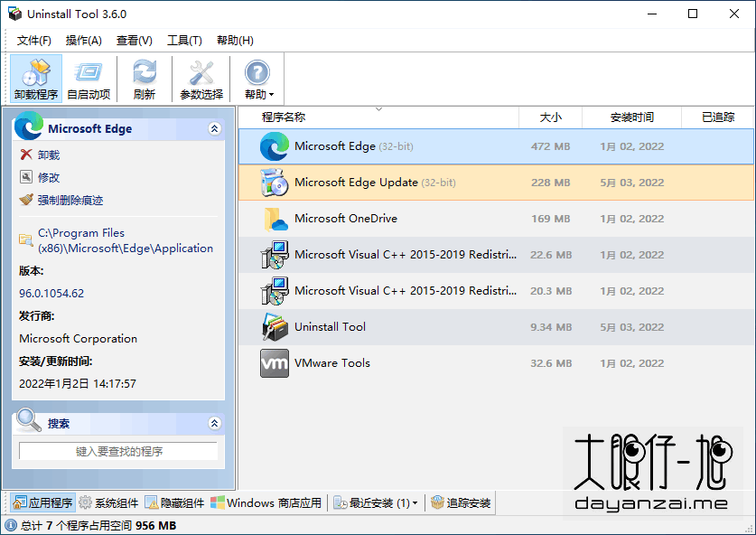Select the Uninstall Tool list row
Screen dimensions: 756x535
coord(496,327)
